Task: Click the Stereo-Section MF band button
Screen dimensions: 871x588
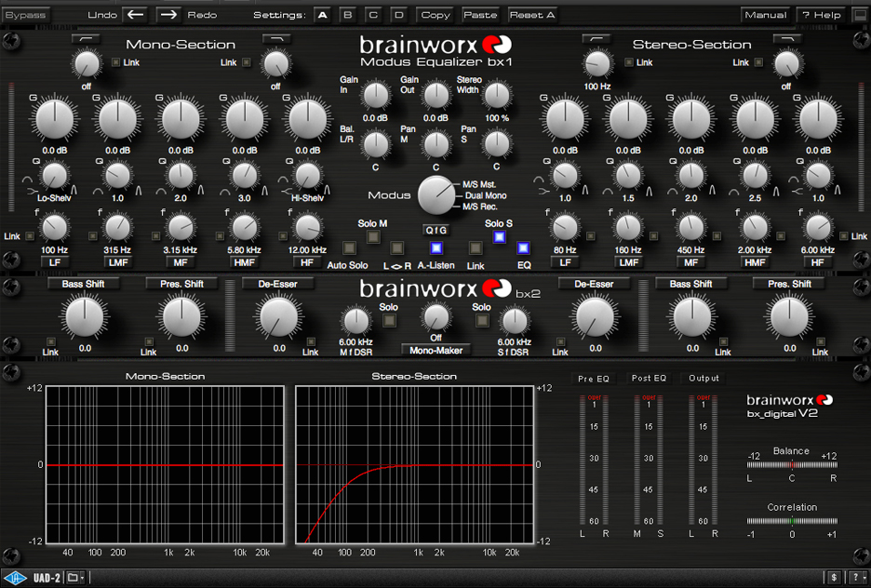Action: pos(691,262)
